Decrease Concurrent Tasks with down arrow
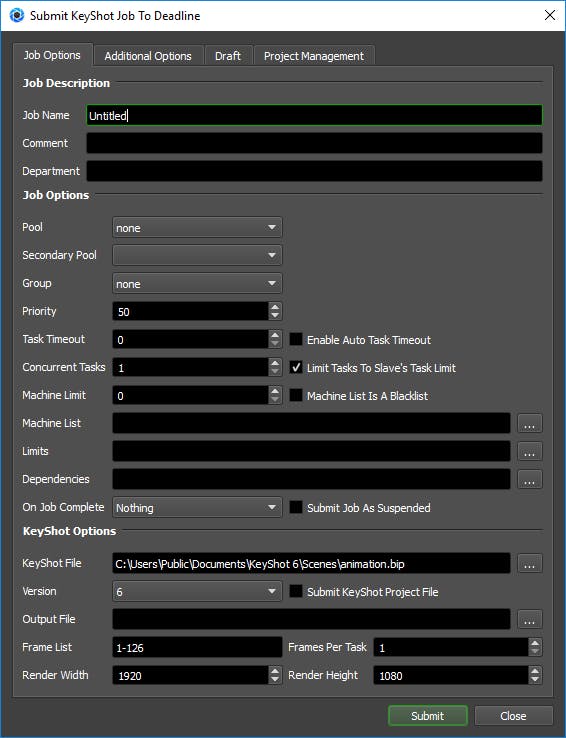Viewport: 566px width, 738px height. 275,372
